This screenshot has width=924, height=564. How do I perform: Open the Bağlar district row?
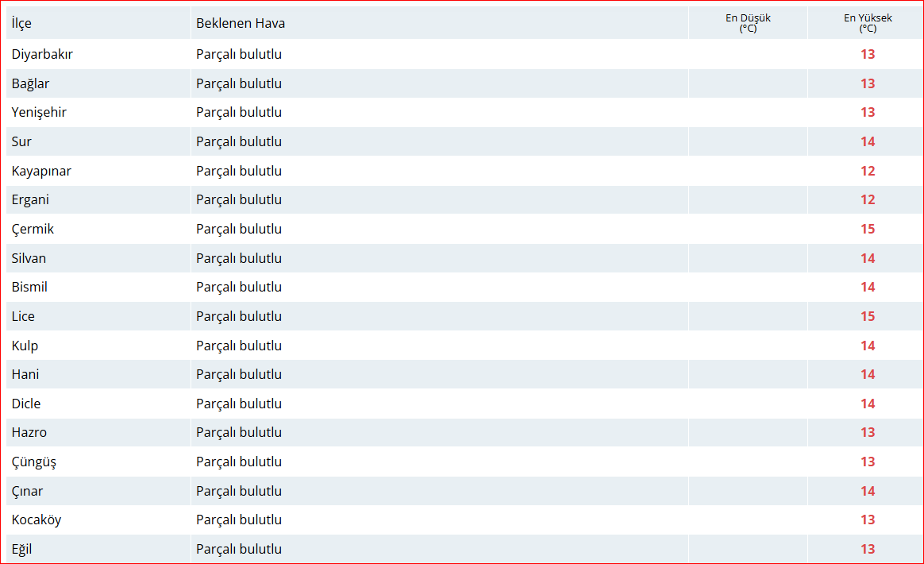pyautogui.click(x=30, y=83)
